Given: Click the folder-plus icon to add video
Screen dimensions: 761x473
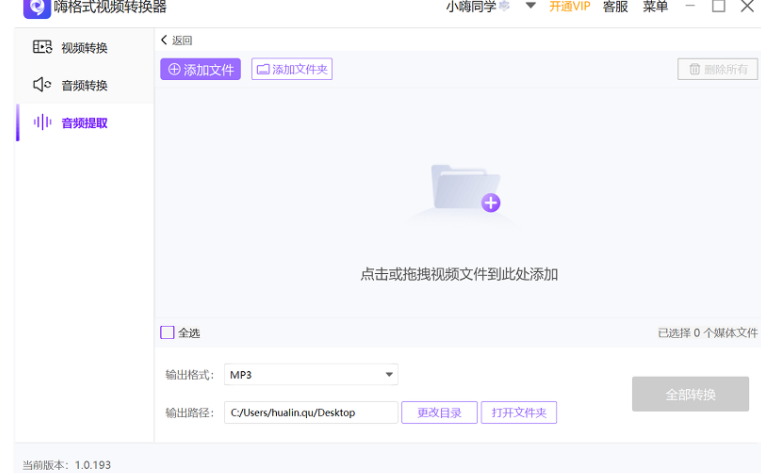Looking at the screenshot, I should (x=466, y=188).
